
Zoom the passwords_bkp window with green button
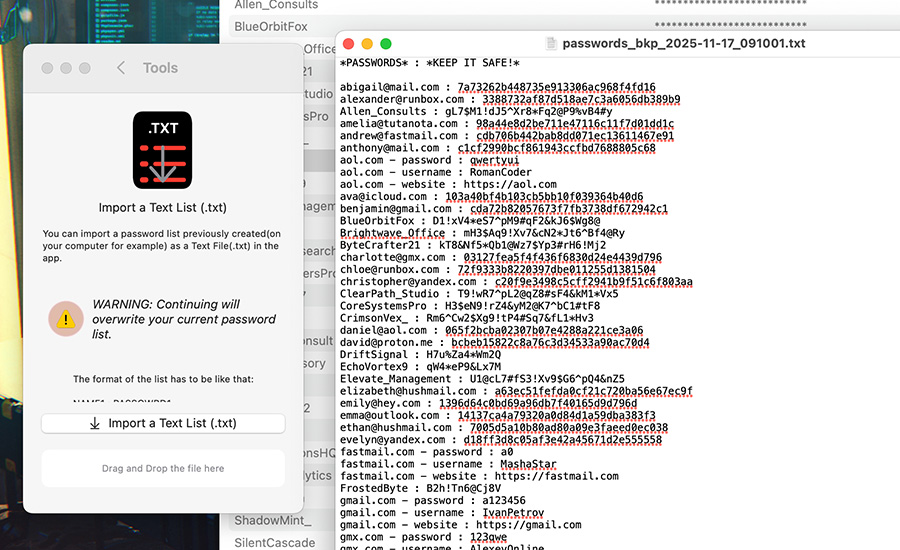tap(386, 44)
